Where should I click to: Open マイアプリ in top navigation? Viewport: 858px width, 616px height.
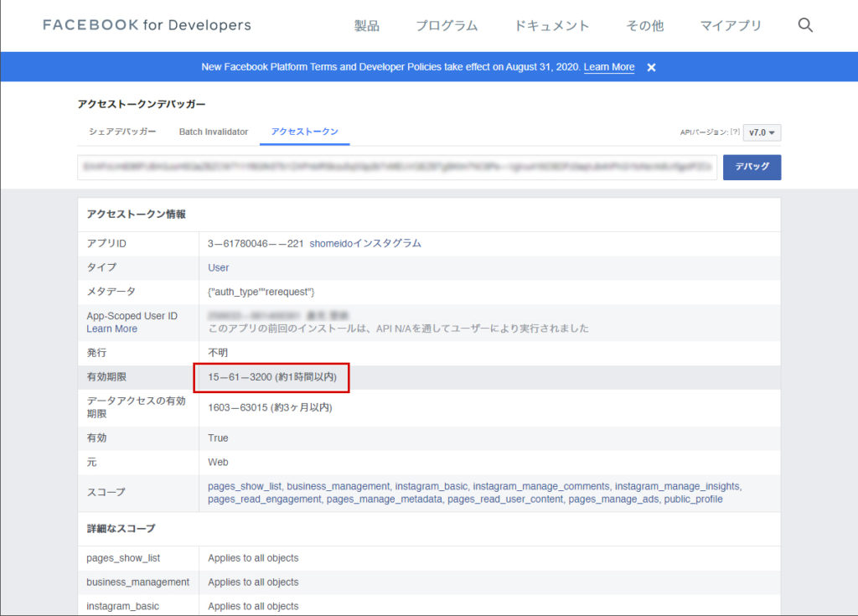(x=731, y=26)
